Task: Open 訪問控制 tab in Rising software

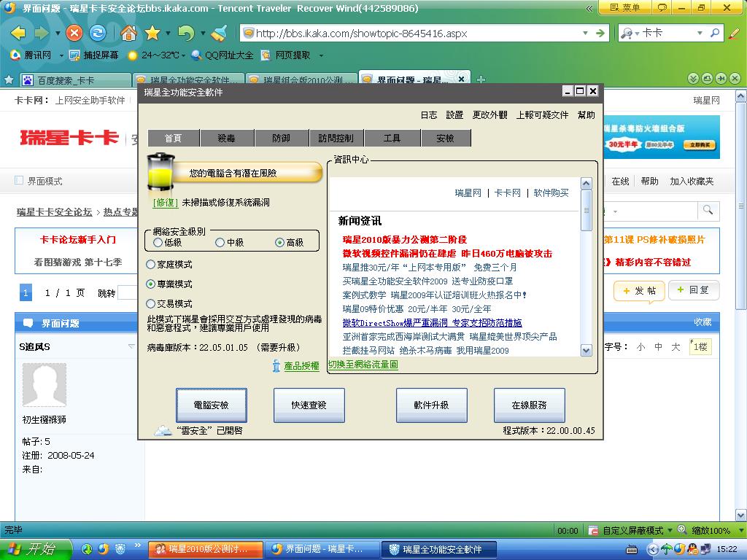Action: click(x=336, y=138)
